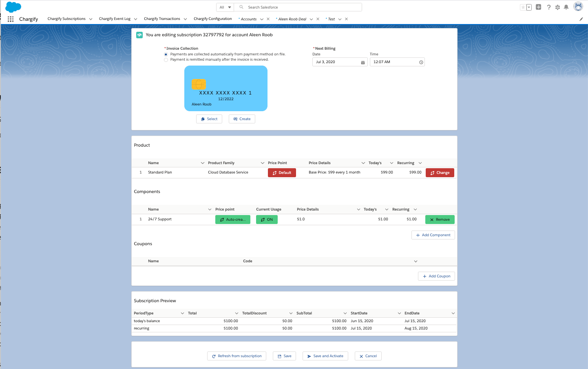Select automatic payment collection option
The width and height of the screenshot is (588, 369).
[166, 54]
